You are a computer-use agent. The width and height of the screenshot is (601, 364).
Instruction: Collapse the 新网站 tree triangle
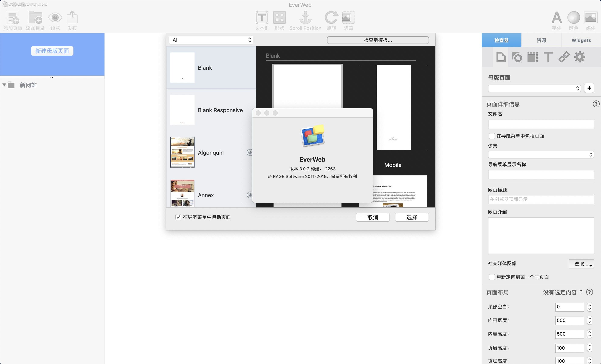click(x=4, y=85)
